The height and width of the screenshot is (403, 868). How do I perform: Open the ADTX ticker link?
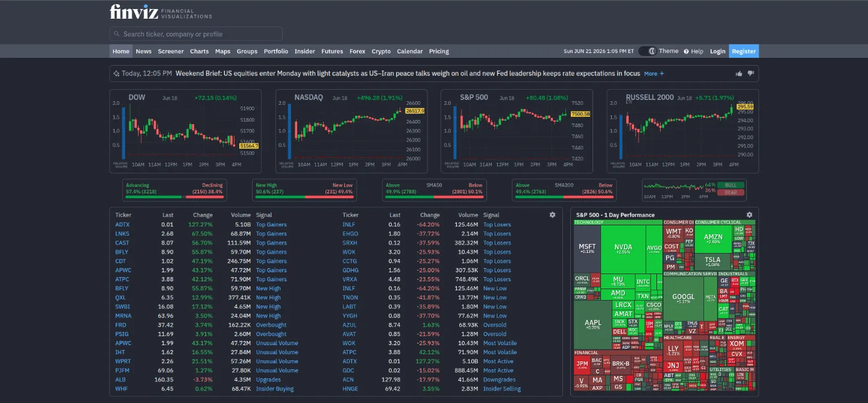122,225
